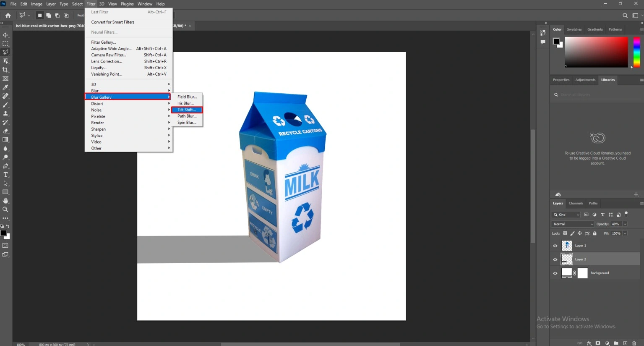Choose Add to selection mode
644x346 pixels.
point(49,16)
